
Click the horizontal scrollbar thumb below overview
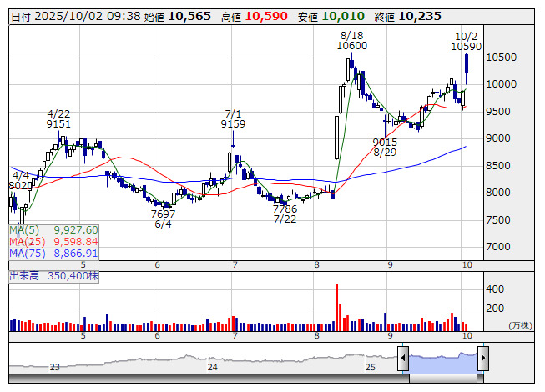pos(442,379)
